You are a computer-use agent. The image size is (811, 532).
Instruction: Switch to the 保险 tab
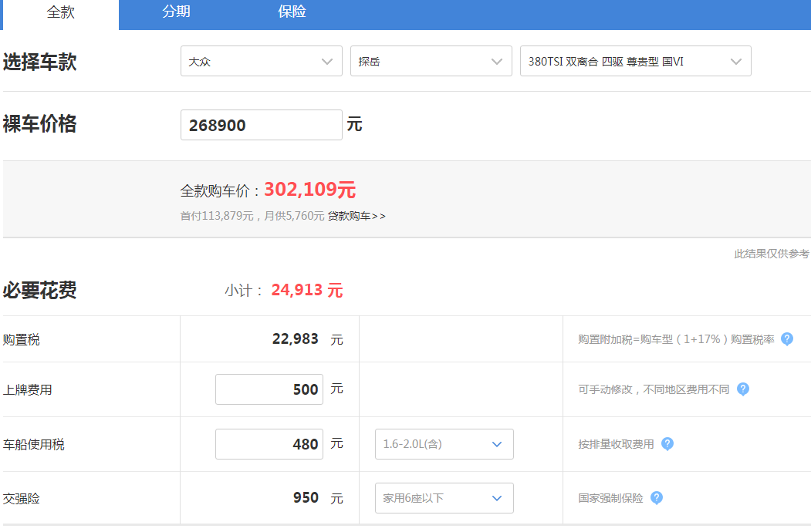pos(292,12)
